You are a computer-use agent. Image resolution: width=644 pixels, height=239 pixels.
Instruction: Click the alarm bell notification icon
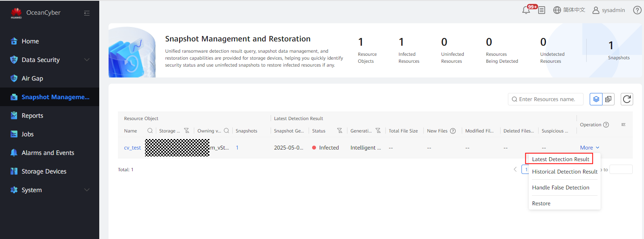[x=526, y=10]
